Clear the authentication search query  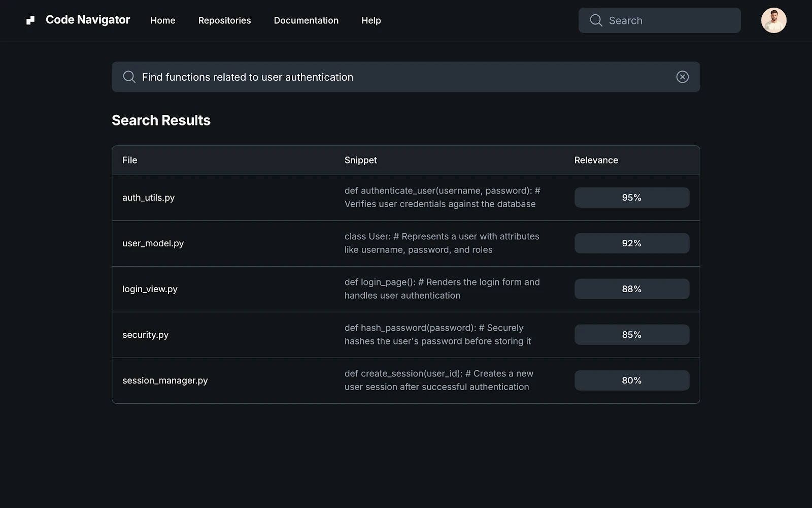[682, 77]
